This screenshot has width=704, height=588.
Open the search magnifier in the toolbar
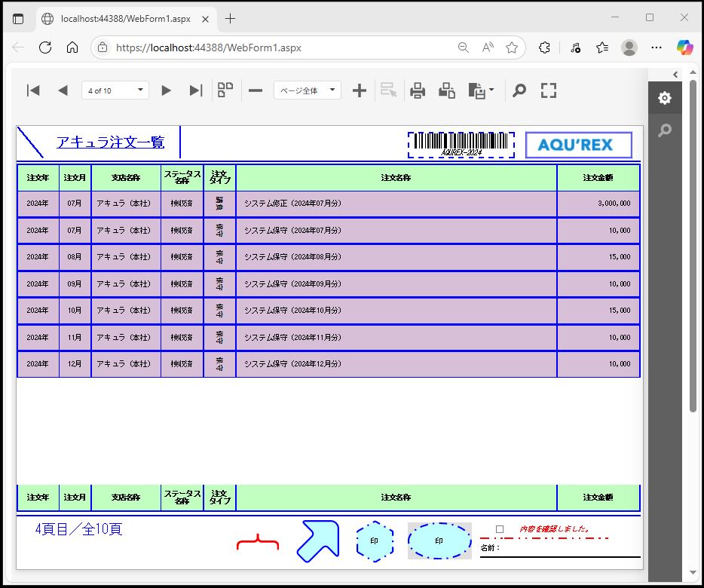pos(519,90)
